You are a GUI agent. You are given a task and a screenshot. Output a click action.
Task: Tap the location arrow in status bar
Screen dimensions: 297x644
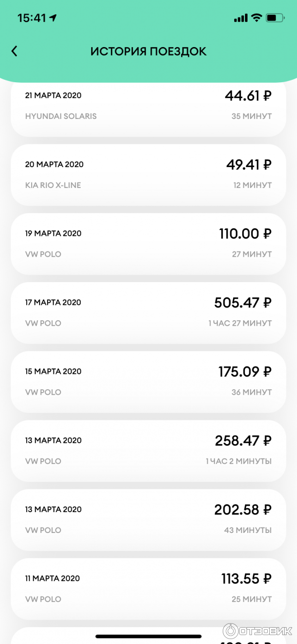pos(53,18)
